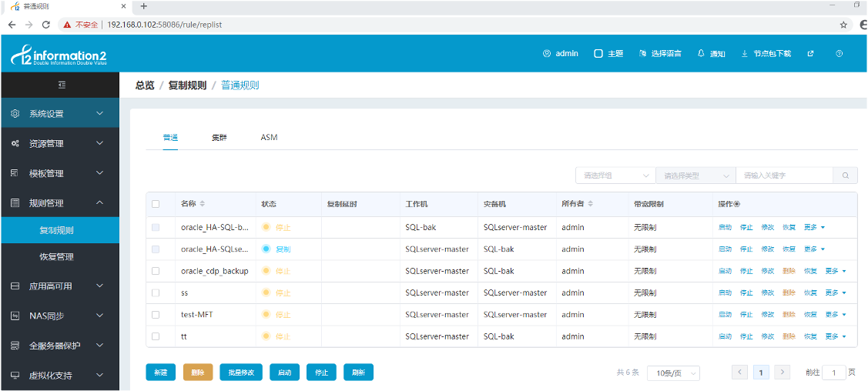
Task: Open the 10条/页 page size dropdown
Action: coord(674,373)
